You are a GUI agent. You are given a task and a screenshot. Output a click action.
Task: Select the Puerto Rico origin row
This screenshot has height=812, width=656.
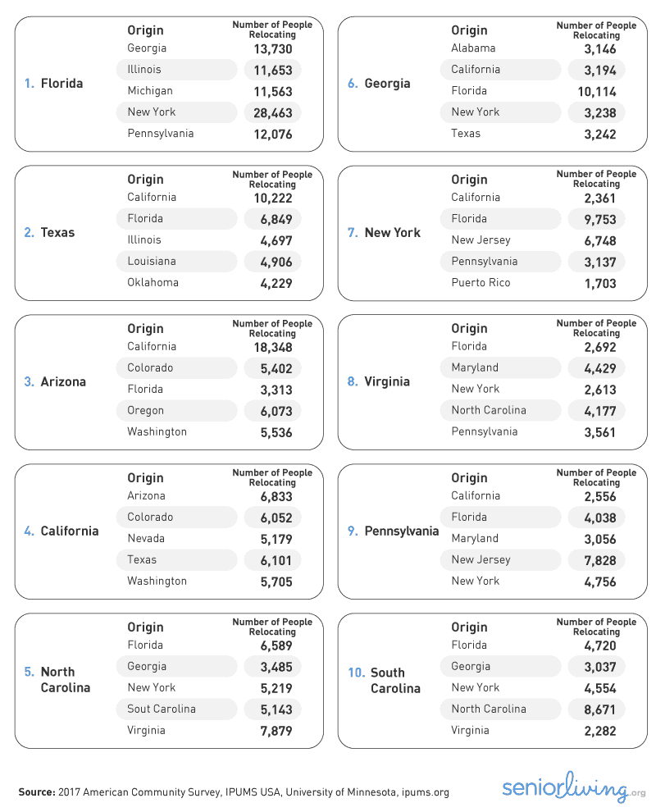(x=481, y=283)
